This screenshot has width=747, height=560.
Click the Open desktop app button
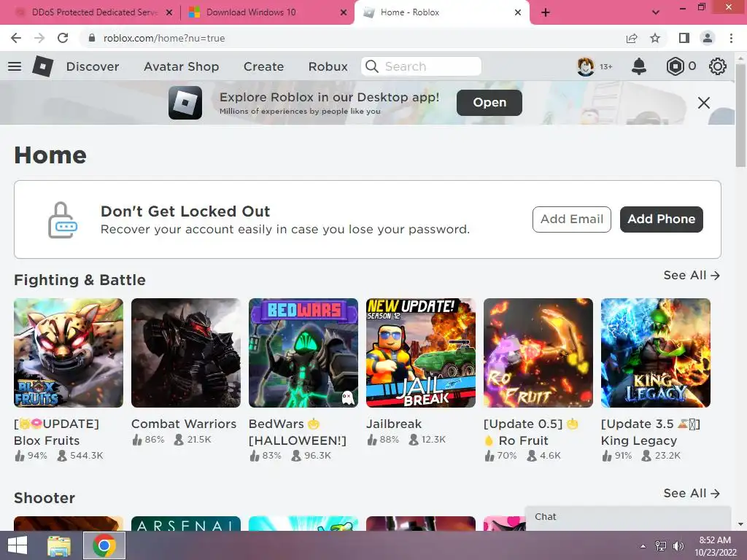(489, 102)
